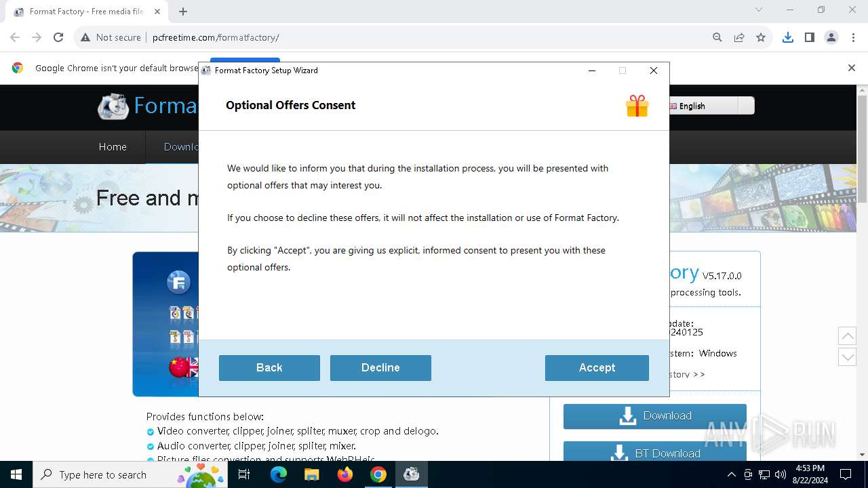Switch to Format Factory installer on taskbar
The height and width of the screenshot is (488, 868).
(412, 474)
